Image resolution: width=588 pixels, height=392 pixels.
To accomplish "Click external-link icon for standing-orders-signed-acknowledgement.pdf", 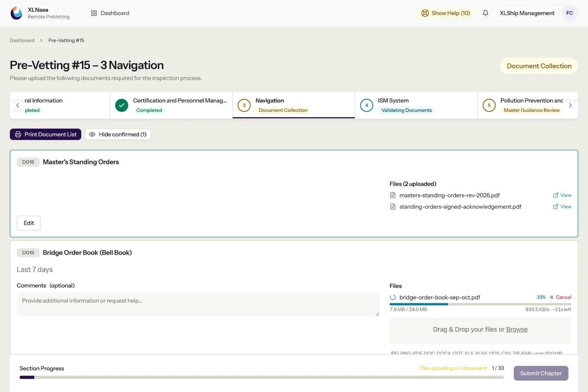I will point(556,207).
